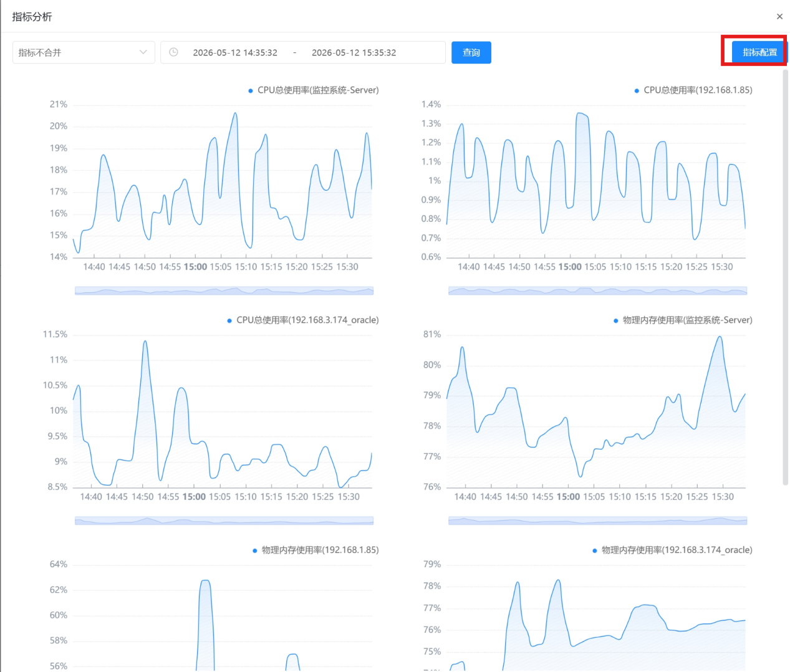Click the 查询 query button
Image resolution: width=790 pixels, height=672 pixels.
(471, 52)
